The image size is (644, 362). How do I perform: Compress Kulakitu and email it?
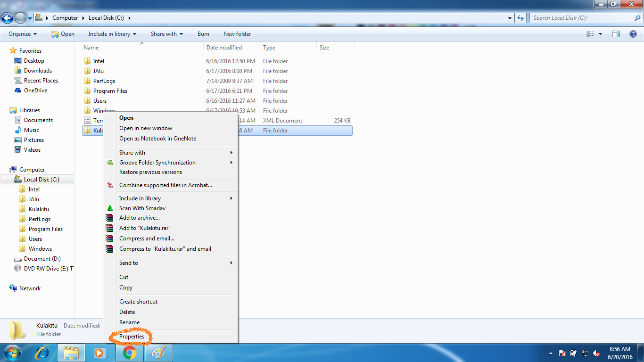pos(165,248)
